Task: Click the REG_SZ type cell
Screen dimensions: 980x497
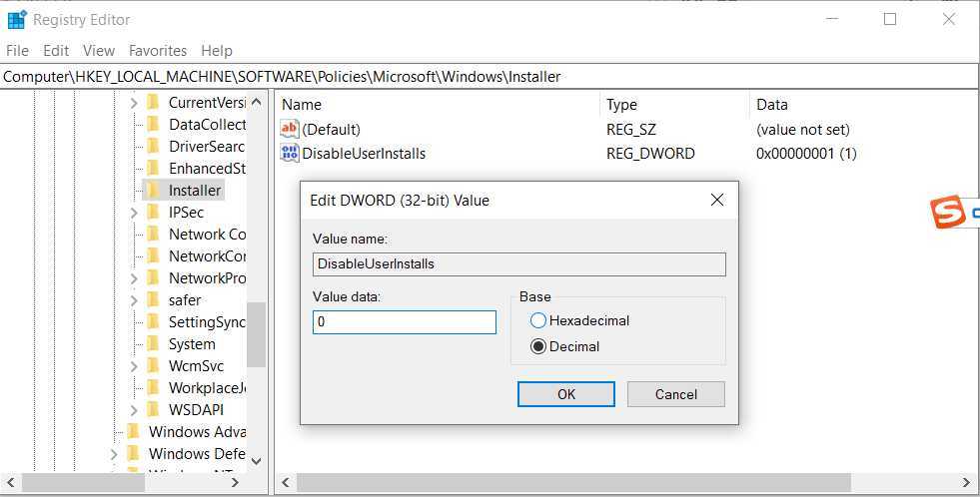Action: click(631, 130)
